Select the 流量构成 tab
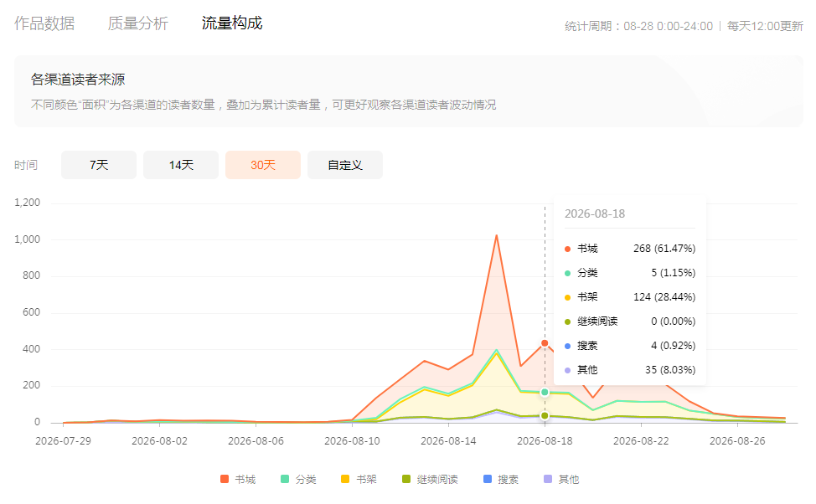The image size is (816, 504). coord(232,23)
